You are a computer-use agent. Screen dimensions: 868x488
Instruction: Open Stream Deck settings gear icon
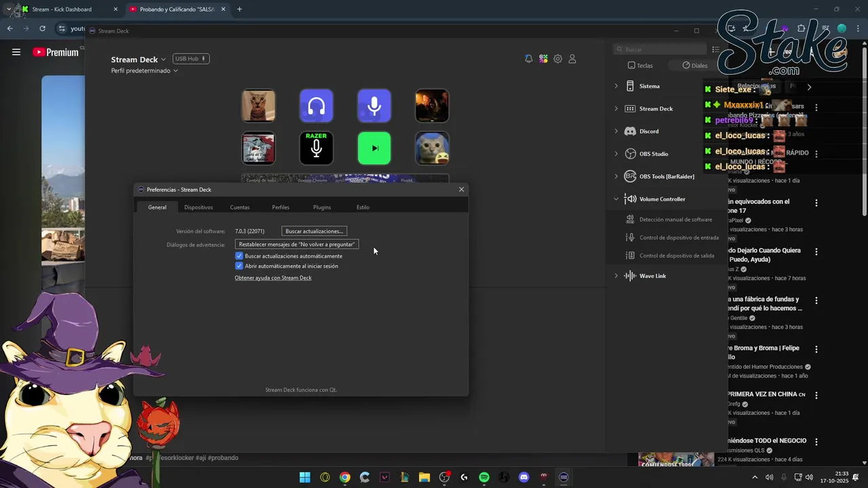(x=557, y=59)
